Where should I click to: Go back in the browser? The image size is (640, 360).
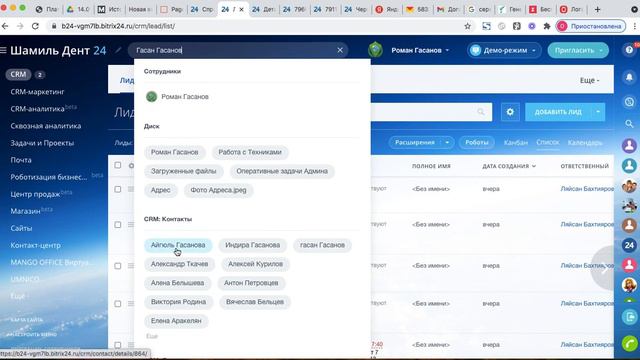(x=5, y=26)
